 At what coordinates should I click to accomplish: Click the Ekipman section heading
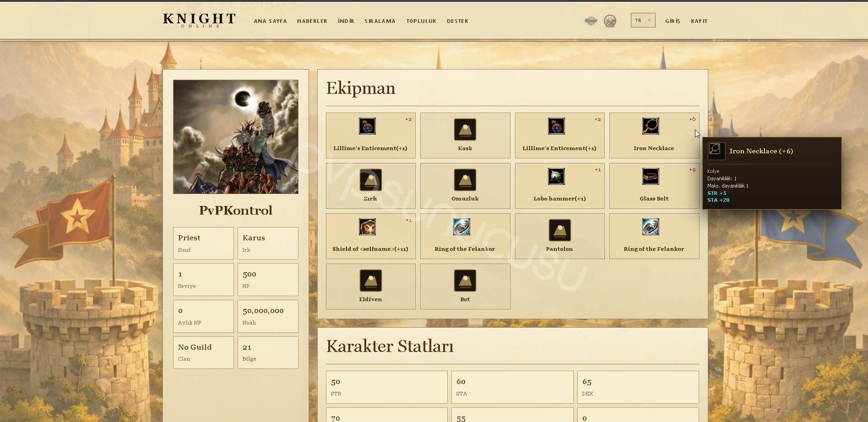[x=361, y=88]
